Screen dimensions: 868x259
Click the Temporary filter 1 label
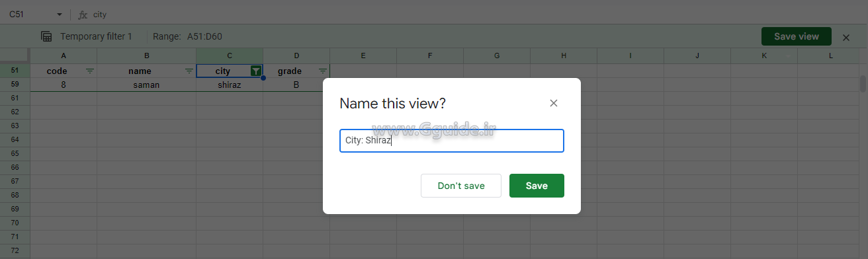(96, 36)
